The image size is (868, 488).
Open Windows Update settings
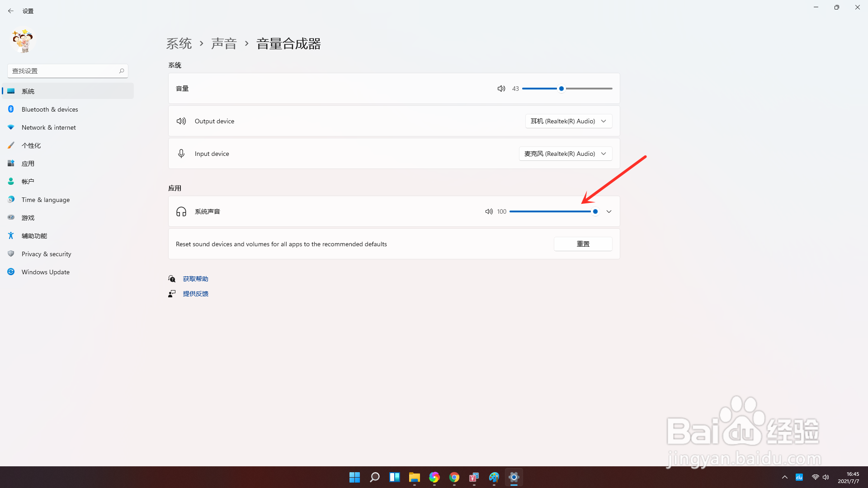click(45, 272)
